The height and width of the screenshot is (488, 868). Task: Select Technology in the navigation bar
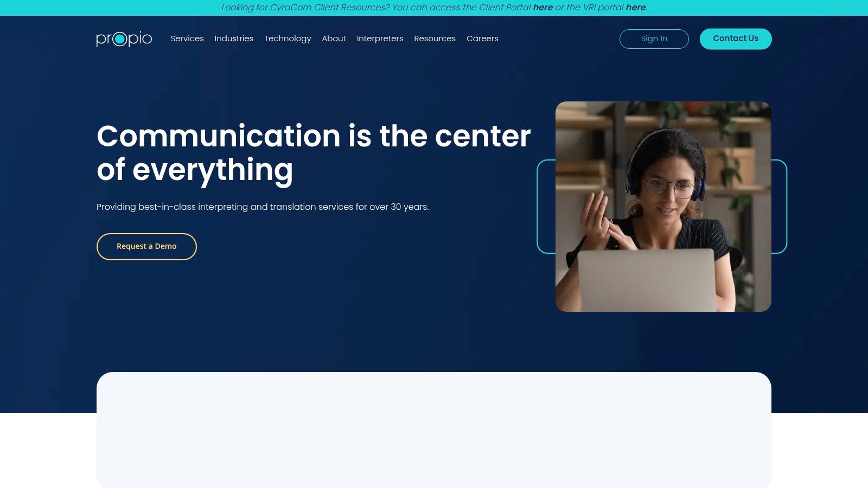(x=288, y=38)
